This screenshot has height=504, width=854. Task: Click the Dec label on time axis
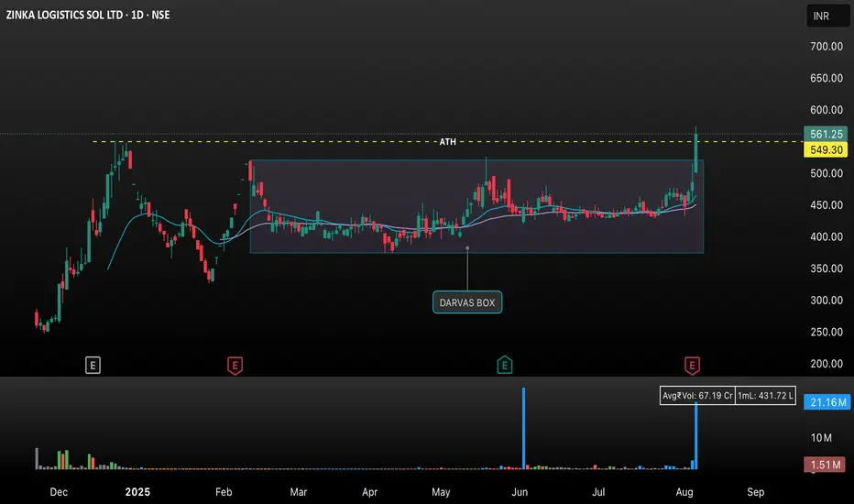coord(59,492)
